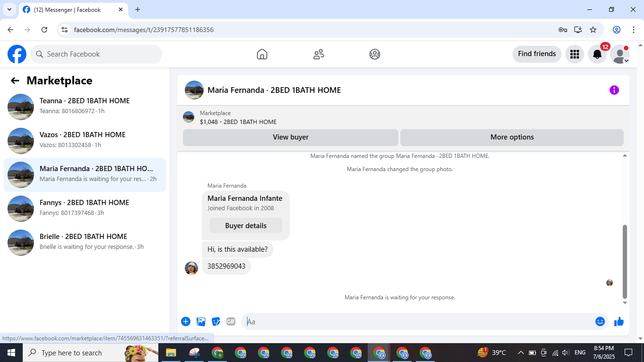Screen dimensions: 644x362
Task: Open the Home feed icon
Action: (x=262, y=54)
